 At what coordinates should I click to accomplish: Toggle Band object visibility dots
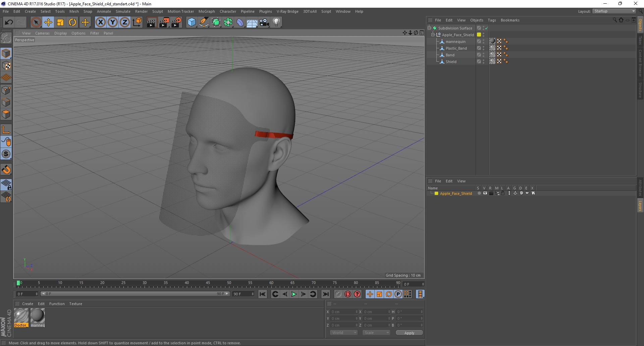483,55
